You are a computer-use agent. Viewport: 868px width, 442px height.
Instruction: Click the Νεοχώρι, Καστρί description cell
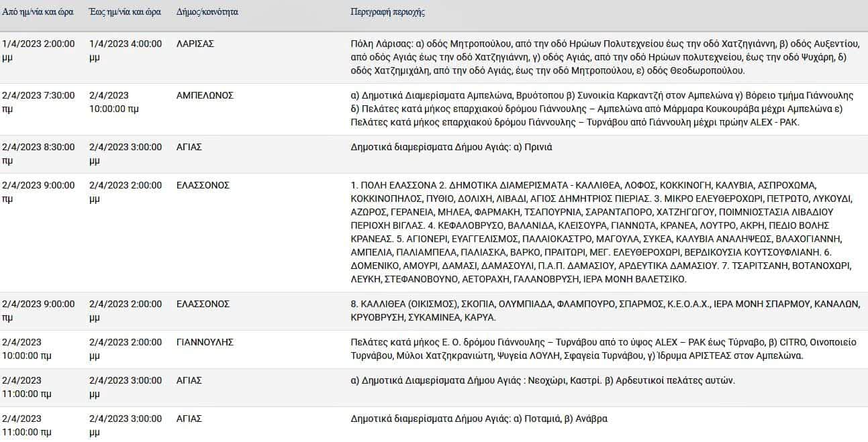tap(542, 380)
